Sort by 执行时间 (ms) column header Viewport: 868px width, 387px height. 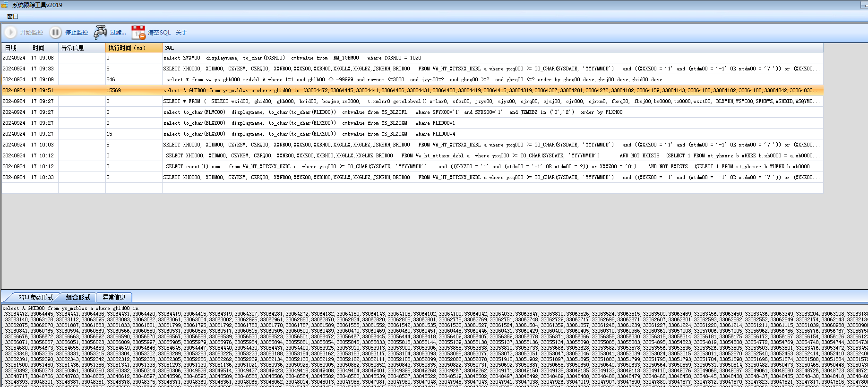134,48
